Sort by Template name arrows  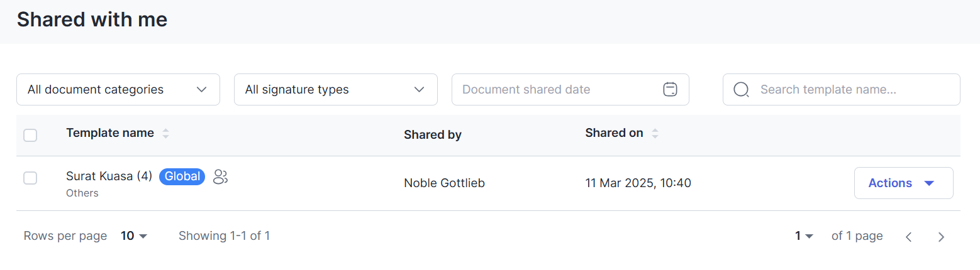click(x=166, y=133)
